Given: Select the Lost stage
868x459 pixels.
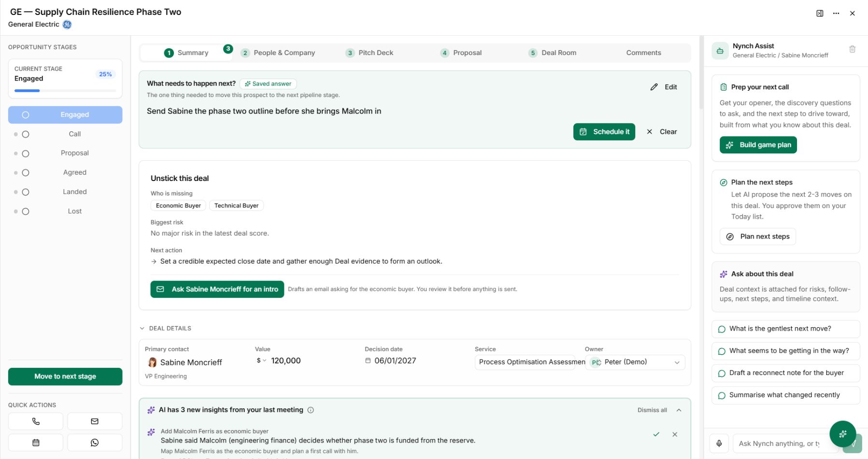Looking at the screenshot, I should pyautogui.click(x=65, y=211).
